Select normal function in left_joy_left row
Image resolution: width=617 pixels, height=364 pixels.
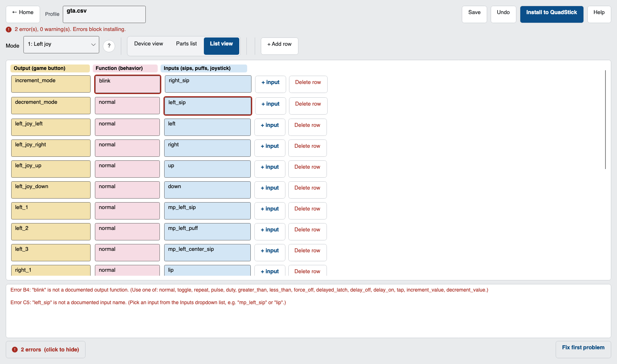[x=127, y=127]
